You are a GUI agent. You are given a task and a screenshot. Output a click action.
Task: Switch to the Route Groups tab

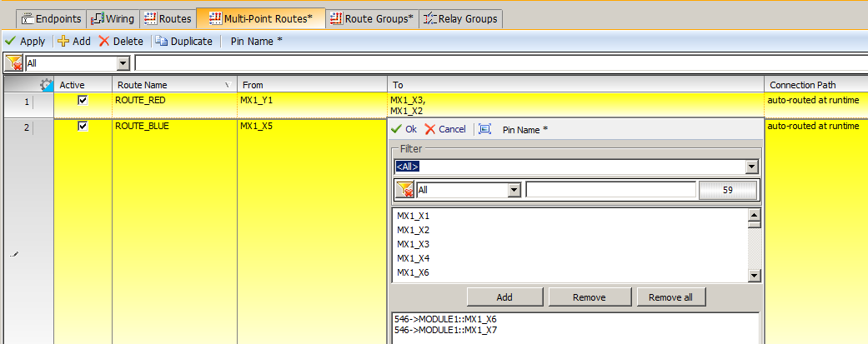click(x=372, y=18)
